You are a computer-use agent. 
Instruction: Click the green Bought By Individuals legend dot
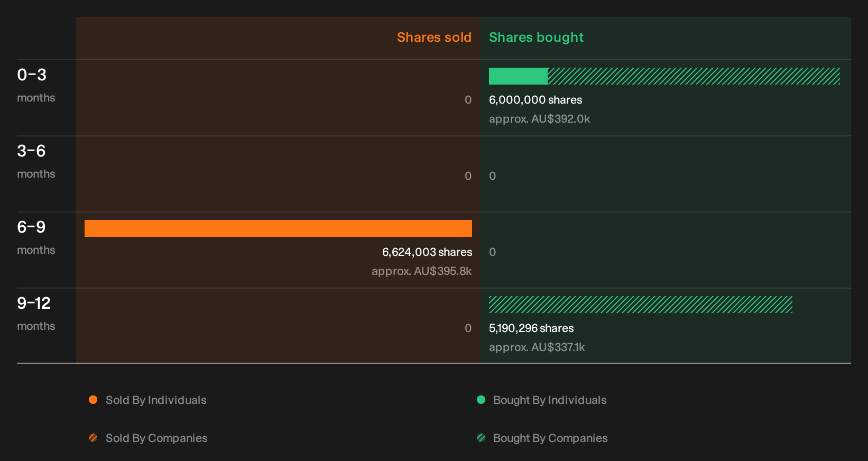coord(481,400)
